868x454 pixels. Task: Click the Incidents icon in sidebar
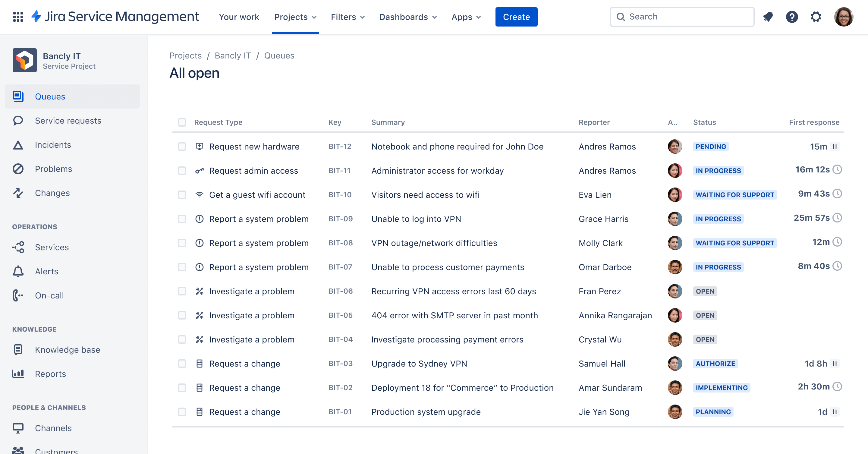pos(18,144)
